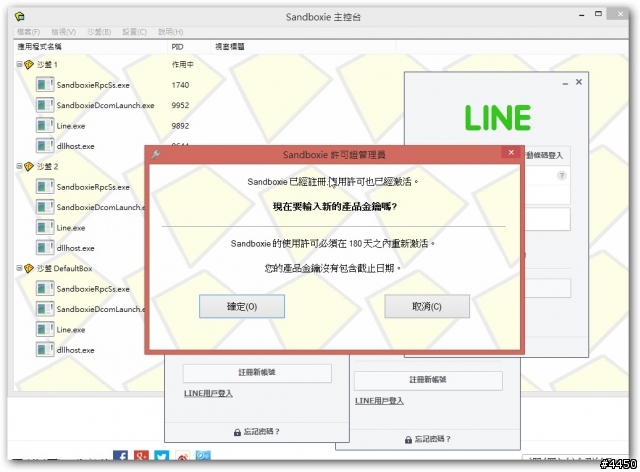Open the 檢視(V) menu
This screenshot has height=472, width=640.
click(63, 31)
